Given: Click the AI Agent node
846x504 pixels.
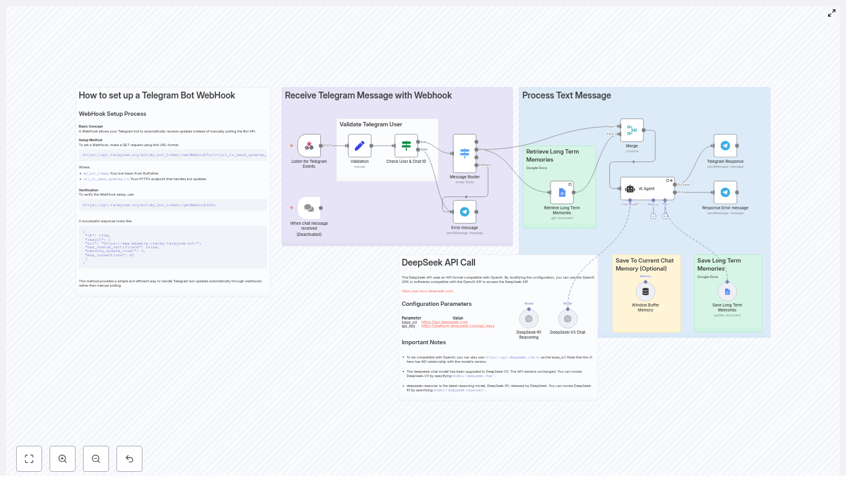Looking at the screenshot, I should pyautogui.click(x=647, y=189).
